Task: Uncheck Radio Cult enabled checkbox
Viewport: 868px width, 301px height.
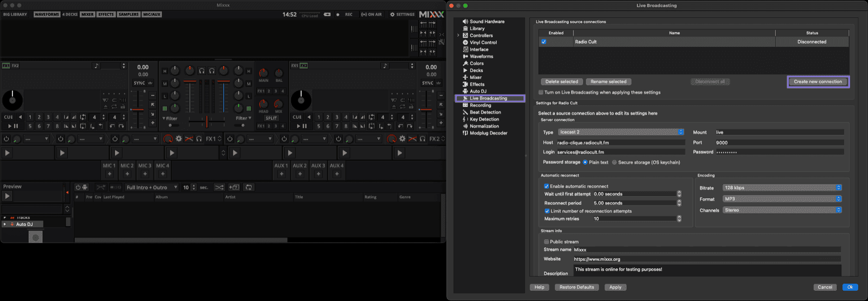Action: (x=544, y=42)
